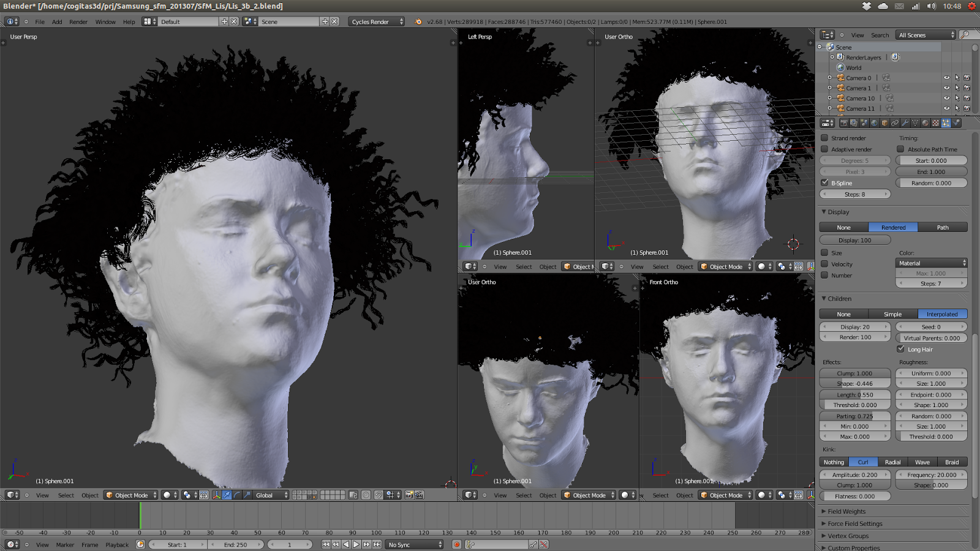Select the Render properties camera icon
The width and height of the screenshot is (980, 551).
point(844,123)
